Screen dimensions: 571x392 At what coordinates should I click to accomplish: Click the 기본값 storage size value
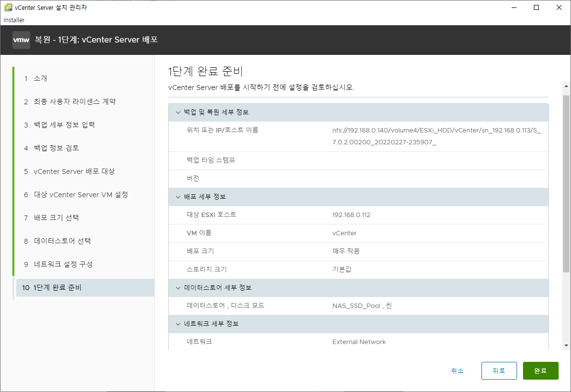(341, 269)
